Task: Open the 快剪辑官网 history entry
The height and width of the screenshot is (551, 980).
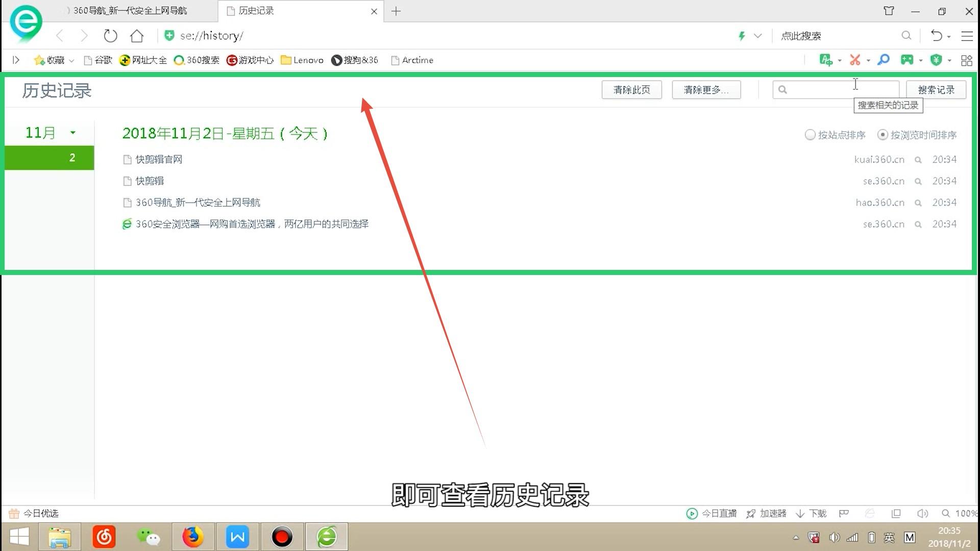Action: tap(158, 159)
